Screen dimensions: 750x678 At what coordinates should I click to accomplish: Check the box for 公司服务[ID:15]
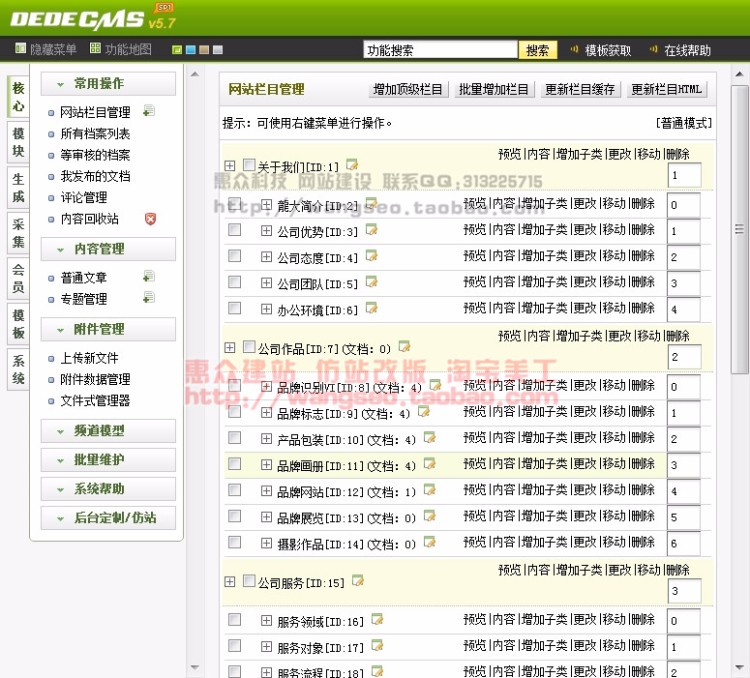[249, 581]
